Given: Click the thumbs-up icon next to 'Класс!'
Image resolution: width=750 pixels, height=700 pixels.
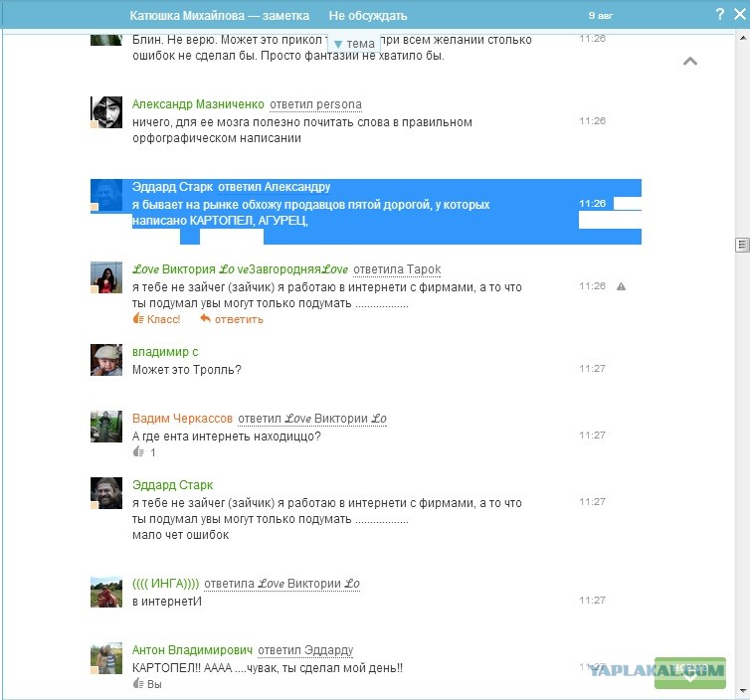Looking at the screenshot, I should point(138,318).
